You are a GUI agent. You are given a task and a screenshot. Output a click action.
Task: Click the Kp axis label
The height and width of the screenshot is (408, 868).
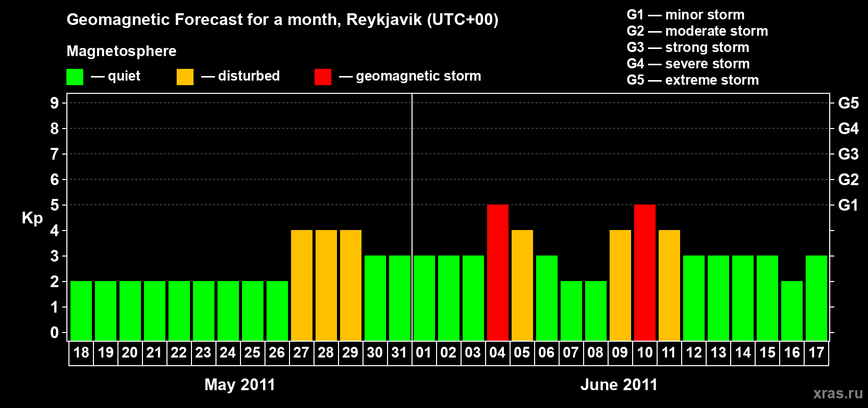[x=32, y=218]
